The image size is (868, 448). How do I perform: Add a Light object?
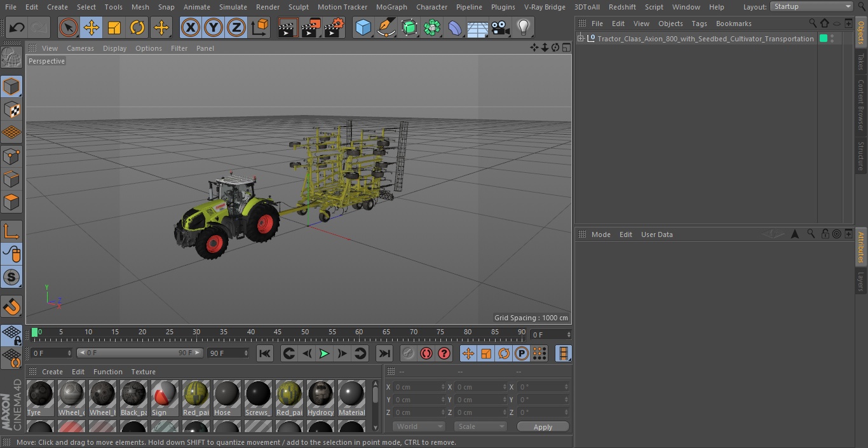(x=523, y=27)
